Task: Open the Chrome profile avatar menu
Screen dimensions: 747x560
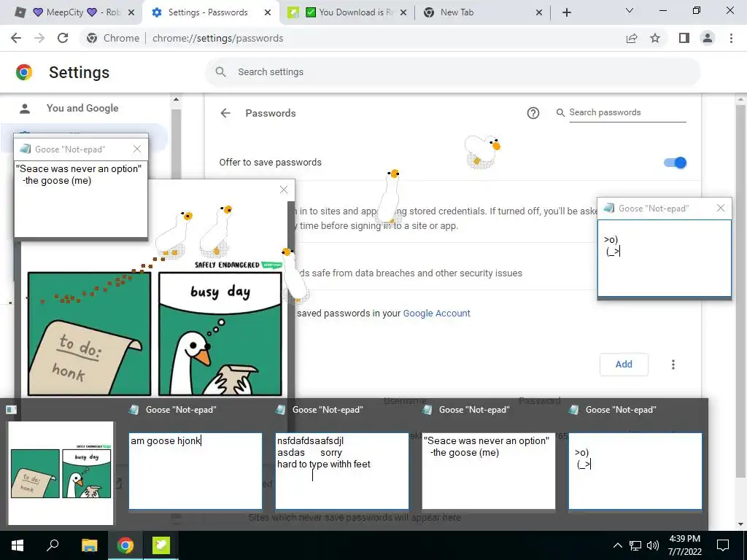Action: click(x=708, y=38)
